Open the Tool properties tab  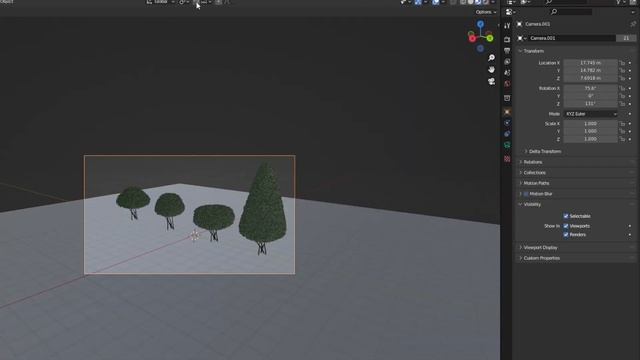pos(507,26)
